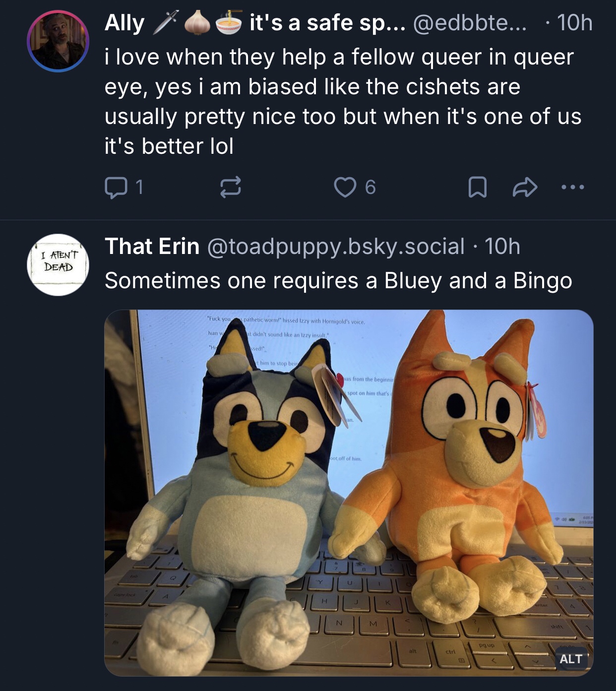Click the That Erin display name
Viewport: 616px width, 691px height.
(x=152, y=247)
